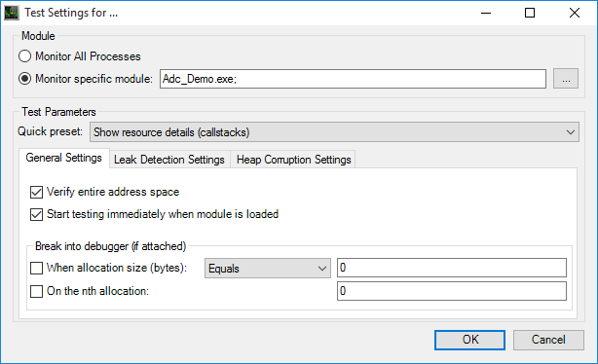
Task: Select Monitor specific module radio button
Action: [x=25, y=79]
